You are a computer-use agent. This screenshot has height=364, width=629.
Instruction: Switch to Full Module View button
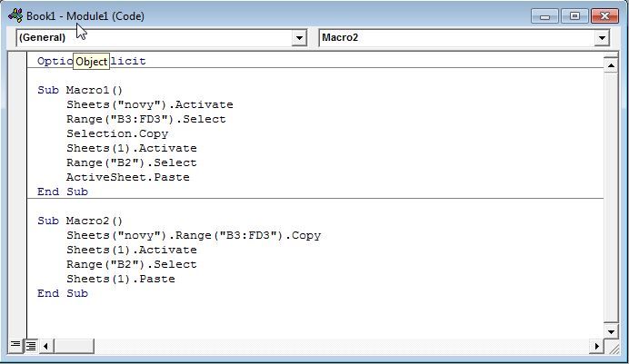point(31,345)
